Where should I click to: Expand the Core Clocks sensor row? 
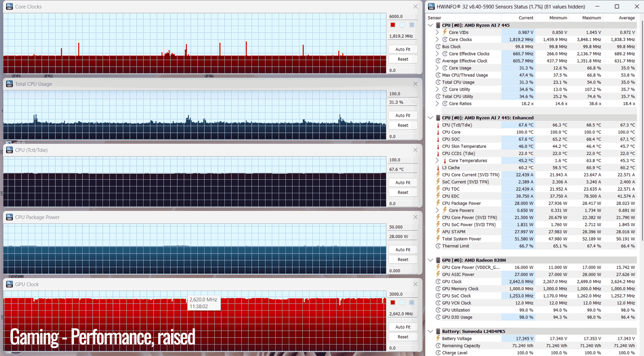pyautogui.click(x=437, y=39)
